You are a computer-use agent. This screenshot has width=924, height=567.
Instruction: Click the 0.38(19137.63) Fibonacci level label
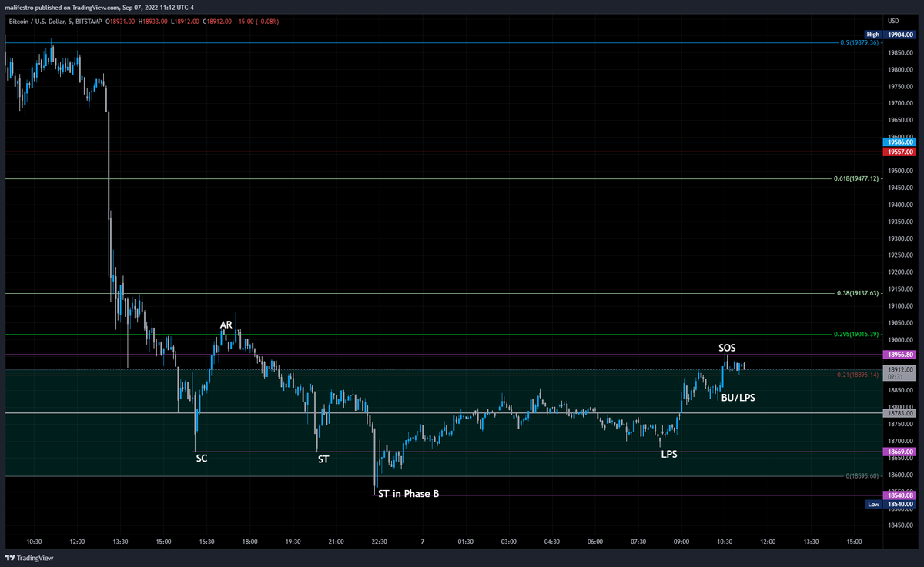pyautogui.click(x=858, y=294)
